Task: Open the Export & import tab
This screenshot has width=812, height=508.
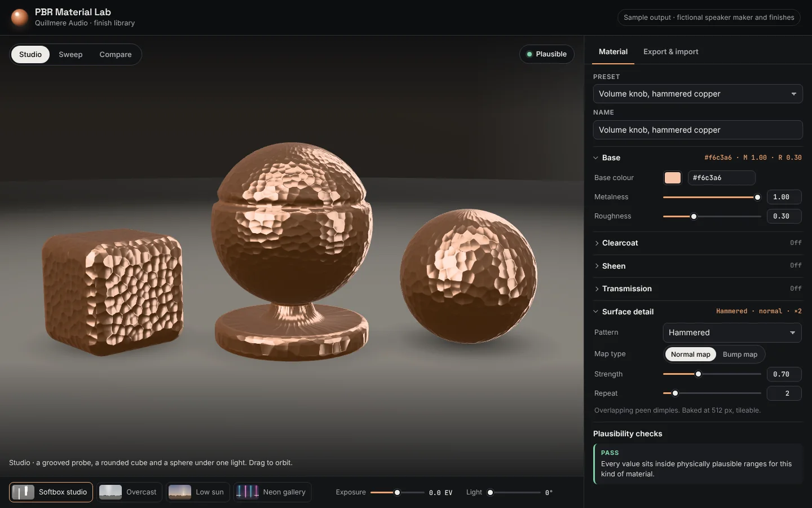Action: click(x=670, y=52)
